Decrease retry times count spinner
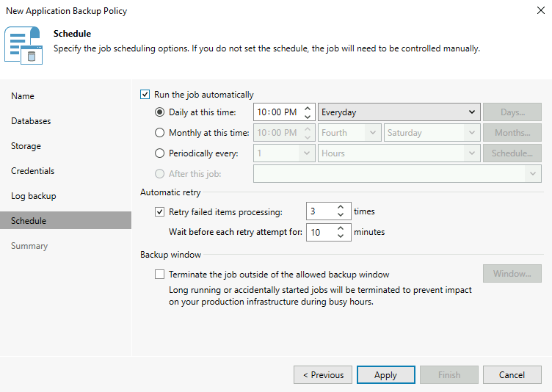Image resolution: width=552 pixels, height=392 pixels. 341,215
